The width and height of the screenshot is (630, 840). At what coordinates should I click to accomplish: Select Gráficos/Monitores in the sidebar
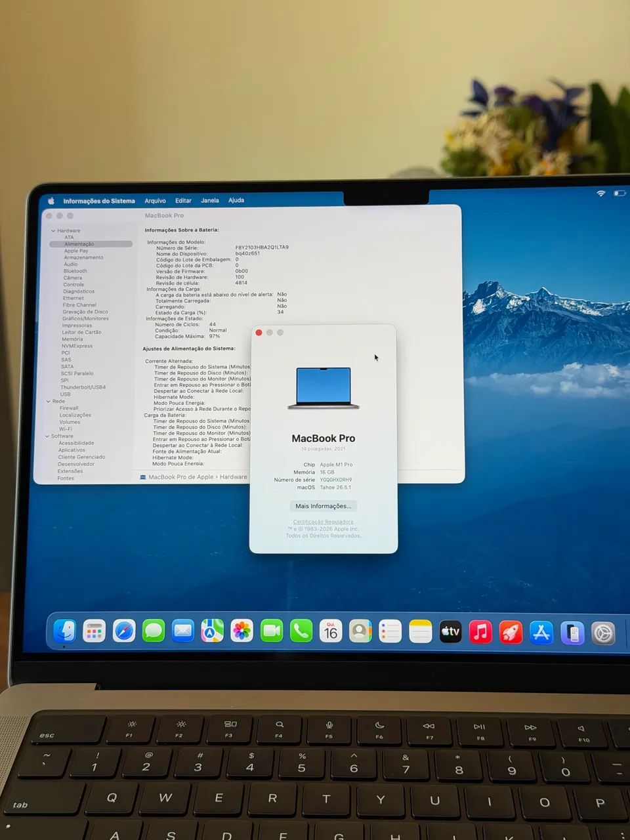point(85,318)
